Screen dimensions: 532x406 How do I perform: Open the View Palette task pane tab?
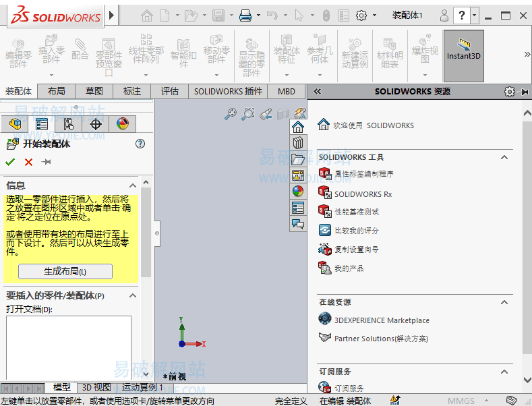298,175
